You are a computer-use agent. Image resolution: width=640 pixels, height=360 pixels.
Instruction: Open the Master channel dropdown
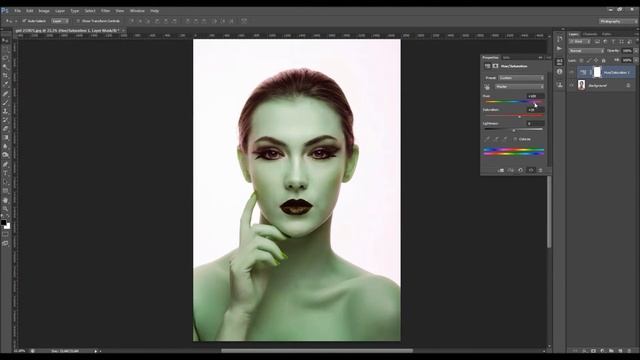(519, 87)
